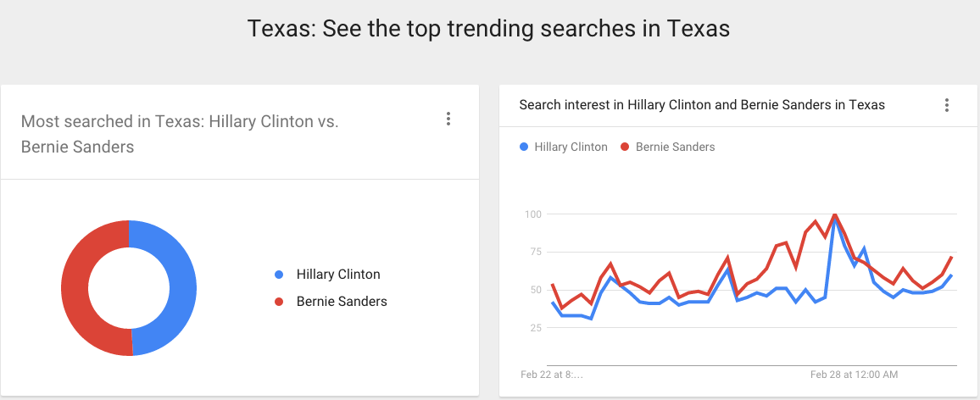Click the white center of the donut chart
Screen dimensions: 980x400
[129, 288]
